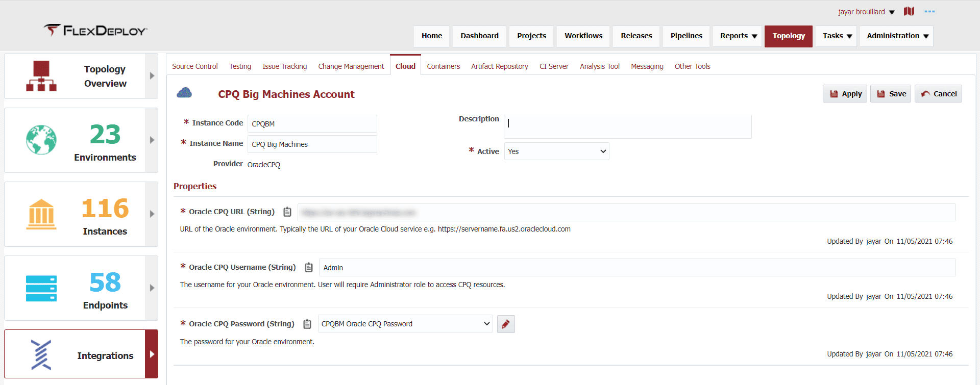Image resolution: width=980 pixels, height=385 pixels.
Task: Click the CPQ Big Machines Account title
Action: click(286, 94)
